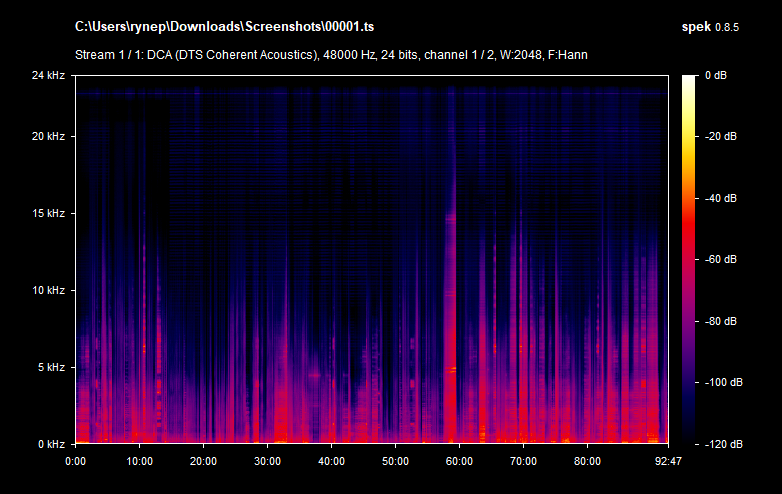This screenshot has height=494, width=782.
Task: Click the -120 dB bottom level label
Action: coord(720,443)
